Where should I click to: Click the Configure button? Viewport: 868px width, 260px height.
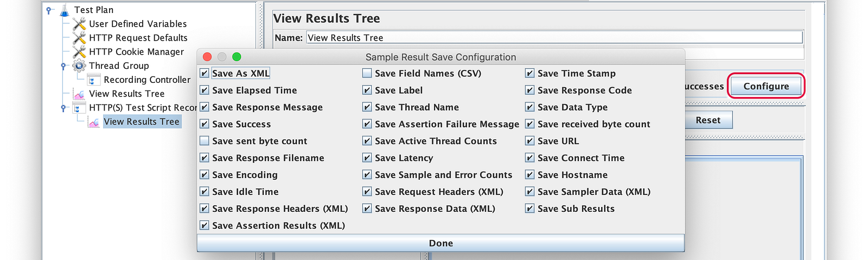(x=766, y=86)
